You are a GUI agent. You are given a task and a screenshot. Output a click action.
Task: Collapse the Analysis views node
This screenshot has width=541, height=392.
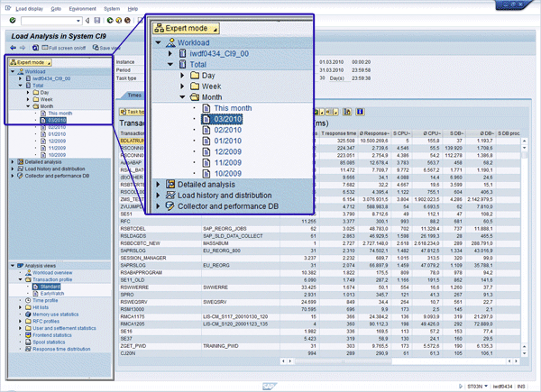coord(13,266)
